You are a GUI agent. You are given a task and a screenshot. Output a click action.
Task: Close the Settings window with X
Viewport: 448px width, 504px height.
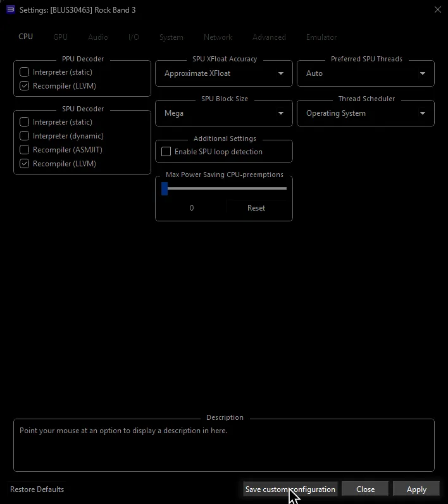438,9
